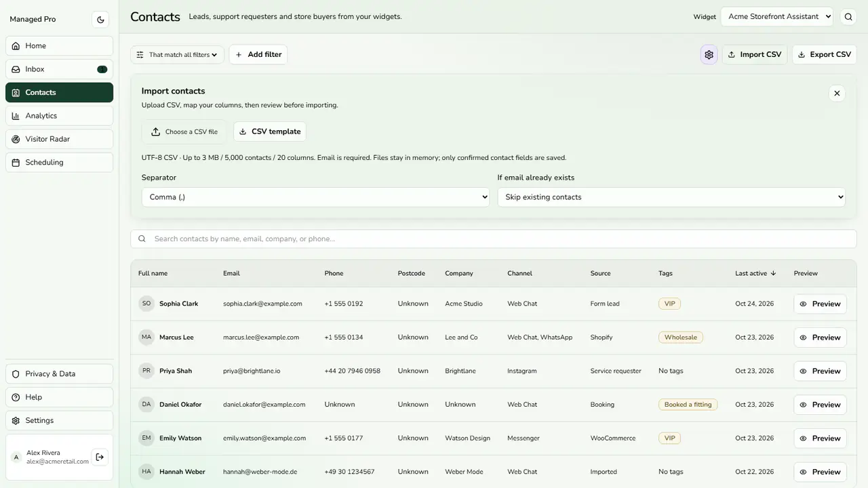Sort by Last active column arrow

(x=773, y=273)
